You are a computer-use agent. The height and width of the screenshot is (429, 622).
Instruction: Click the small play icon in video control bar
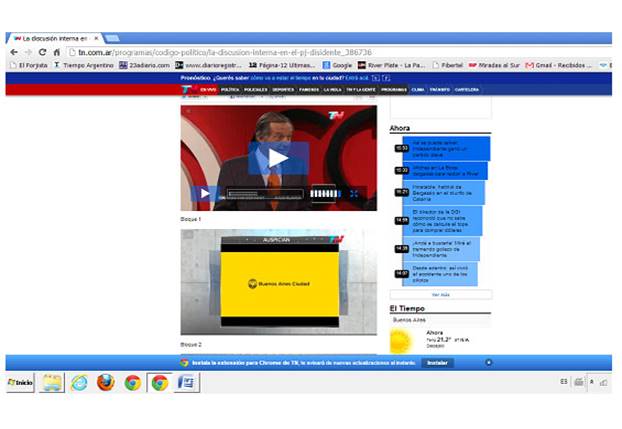[204, 194]
